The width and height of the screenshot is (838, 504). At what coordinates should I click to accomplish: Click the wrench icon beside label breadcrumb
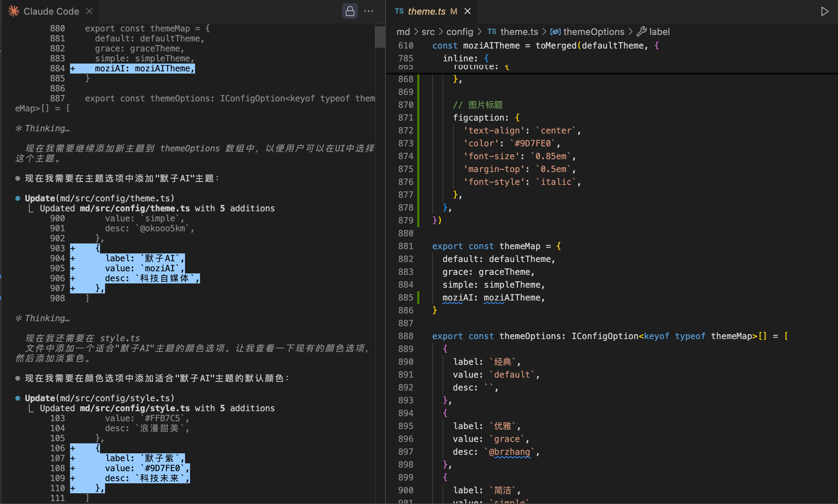click(642, 32)
